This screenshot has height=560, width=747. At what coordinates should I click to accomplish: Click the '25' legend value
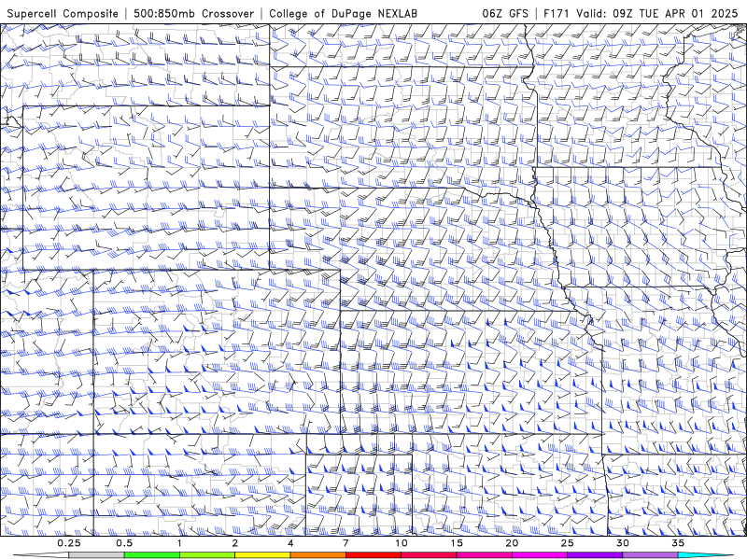click(x=567, y=543)
